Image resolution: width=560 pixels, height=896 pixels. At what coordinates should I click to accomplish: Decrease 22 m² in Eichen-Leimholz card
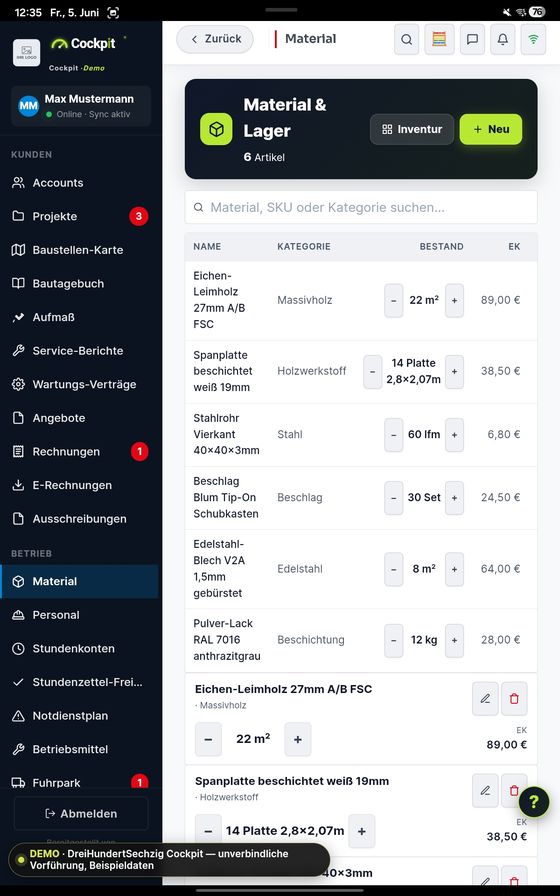[x=208, y=739]
